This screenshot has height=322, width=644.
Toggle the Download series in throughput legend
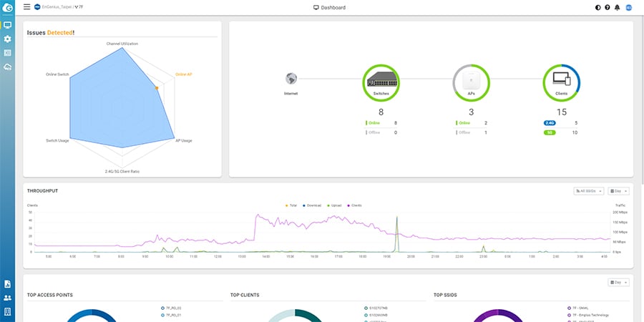[312, 205]
